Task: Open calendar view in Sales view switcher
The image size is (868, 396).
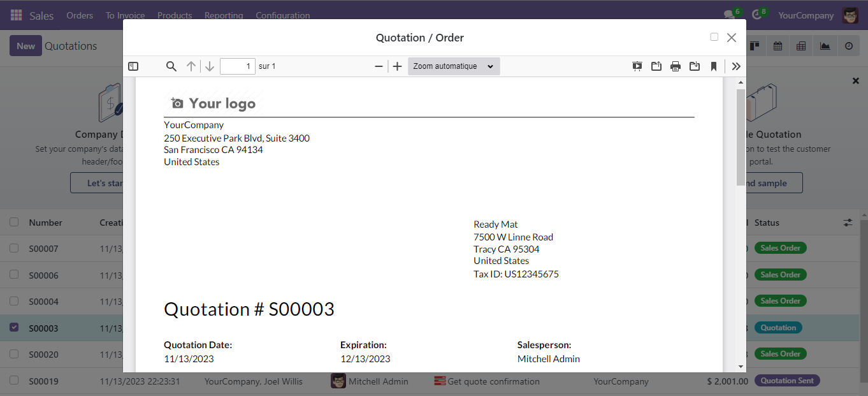Action: point(778,46)
